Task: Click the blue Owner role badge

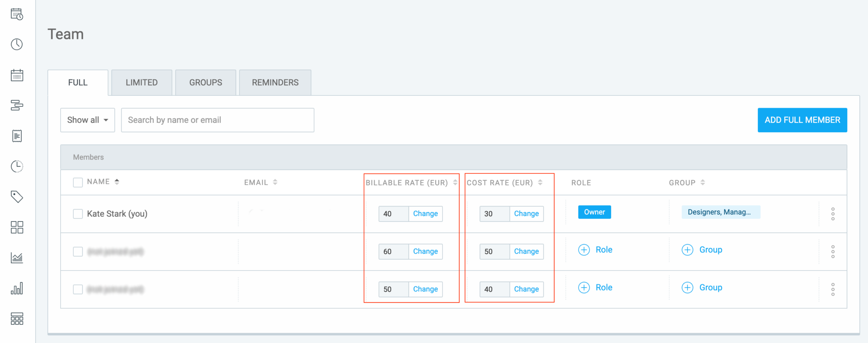Action: click(x=594, y=212)
